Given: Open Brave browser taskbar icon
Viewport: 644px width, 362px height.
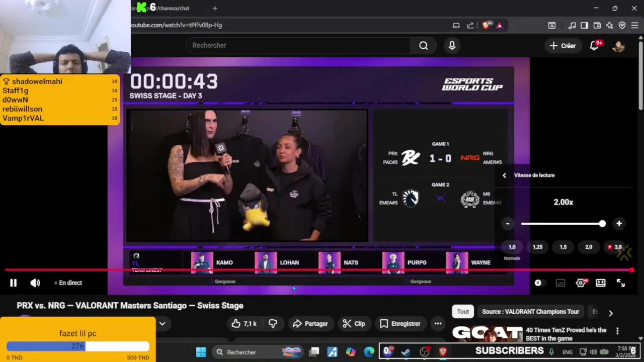Looking at the screenshot, I should (443, 352).
